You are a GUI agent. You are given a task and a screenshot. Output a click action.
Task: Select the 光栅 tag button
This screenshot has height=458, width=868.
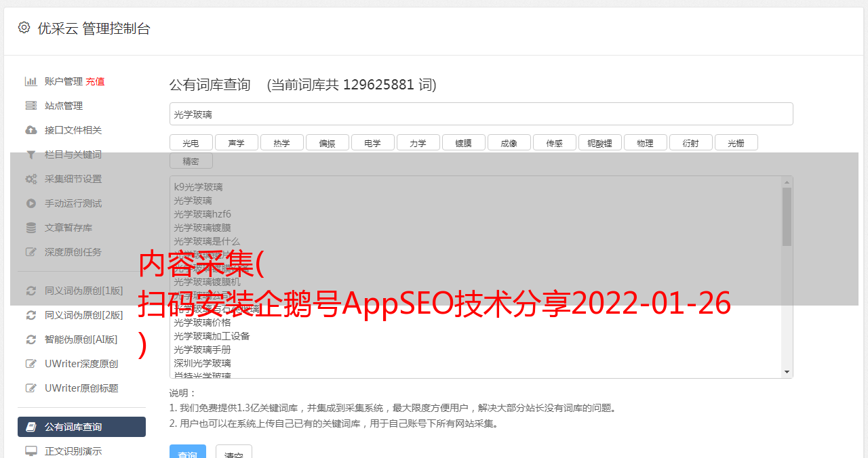coord(736,142)
